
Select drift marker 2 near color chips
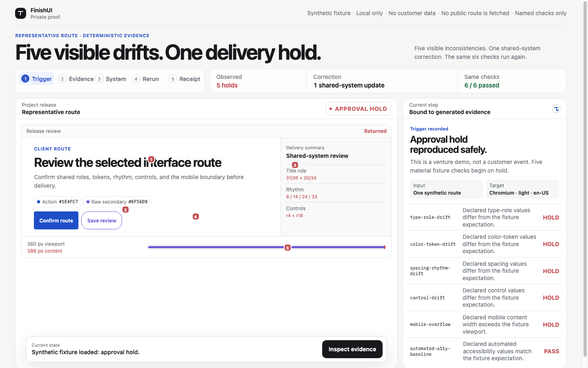pos(126,209)
